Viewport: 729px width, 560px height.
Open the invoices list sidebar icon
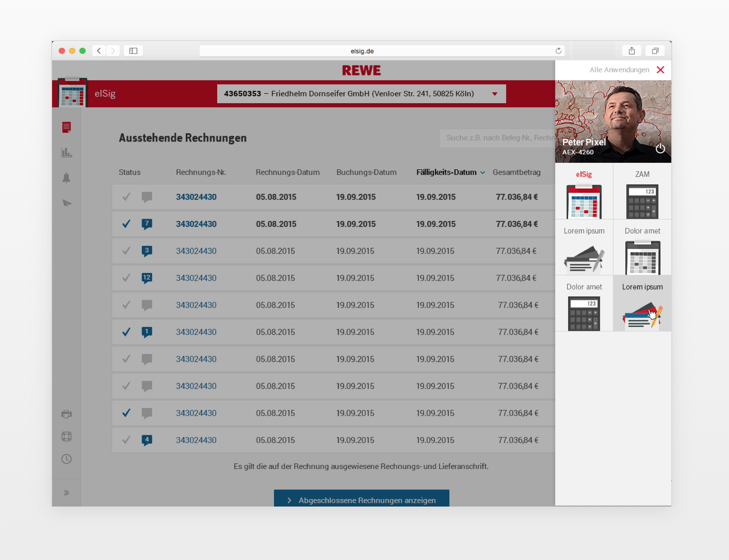(67, 127)
